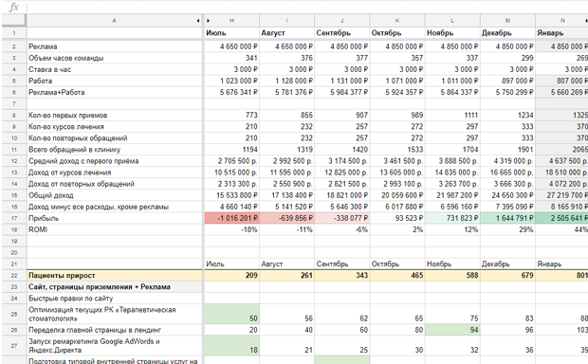Select 'Сайт, страницы приземления + Реклама' cell
Viewport: 588px width, 364px height.
(x=115, y=287)
